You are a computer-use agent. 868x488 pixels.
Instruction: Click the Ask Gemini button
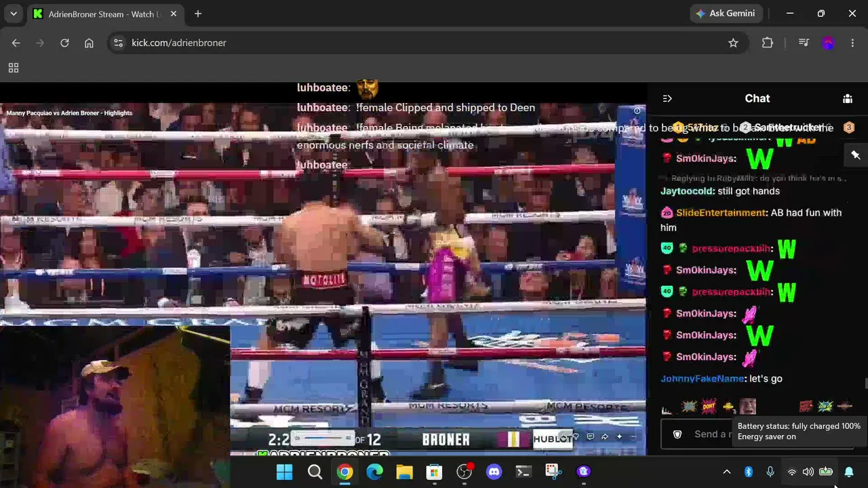pyautogui.click(x=725, y=14)
